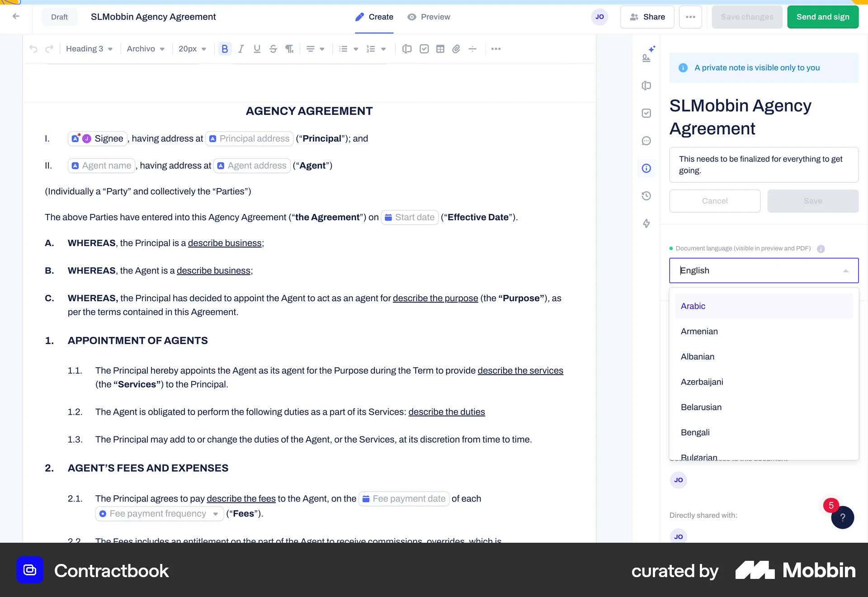Open the Share dialog
This screenshot has width=868, height=597.
click(x=647, y=17)
